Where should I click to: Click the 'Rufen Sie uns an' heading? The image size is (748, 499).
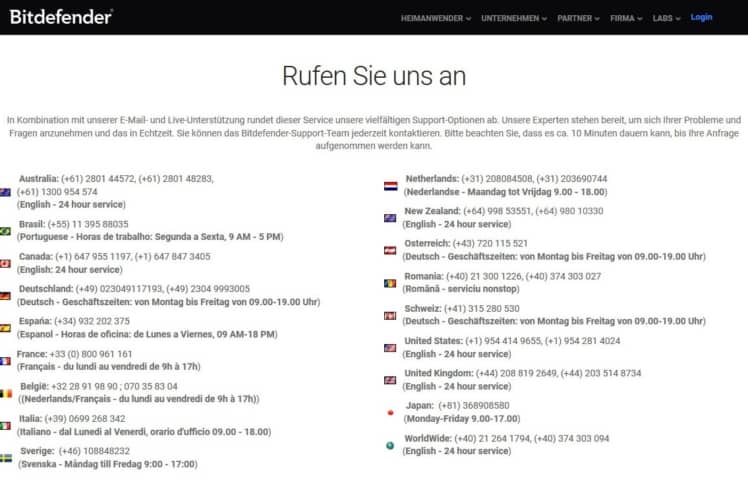coord(374,76)
